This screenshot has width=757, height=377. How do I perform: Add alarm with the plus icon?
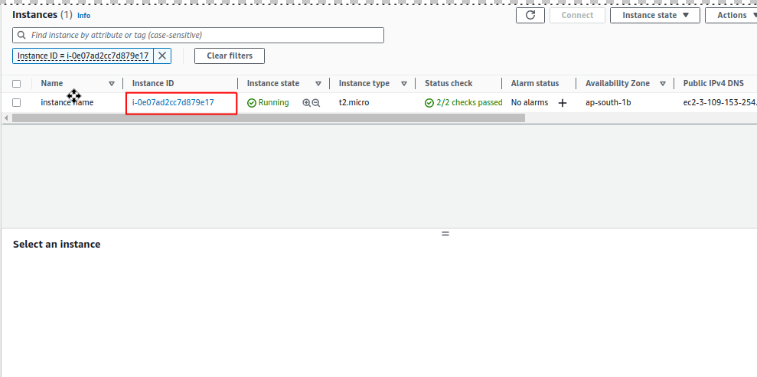[562, 103]
